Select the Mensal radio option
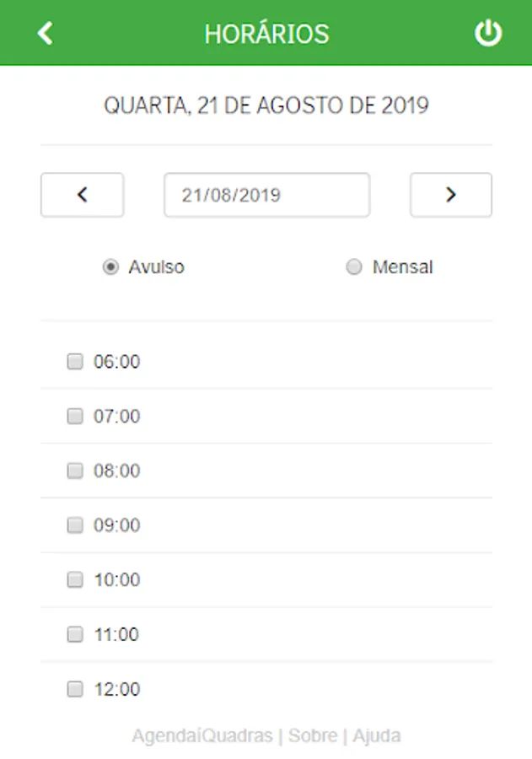This screenshot has height=759, width=532. 354,266
